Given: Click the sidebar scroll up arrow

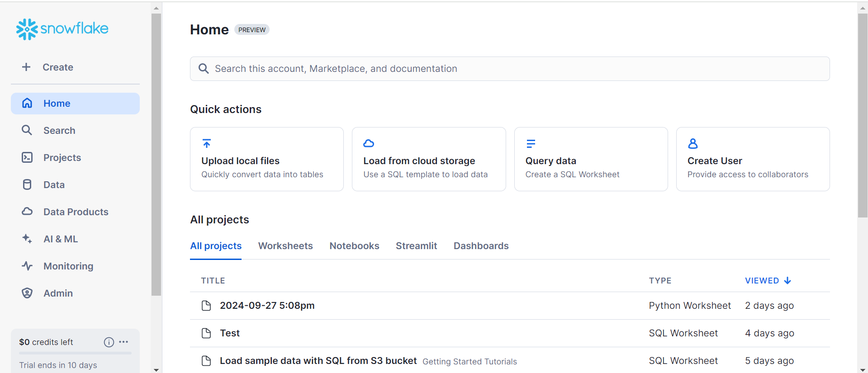Looking at the screenshot, I should coord(156,8).
